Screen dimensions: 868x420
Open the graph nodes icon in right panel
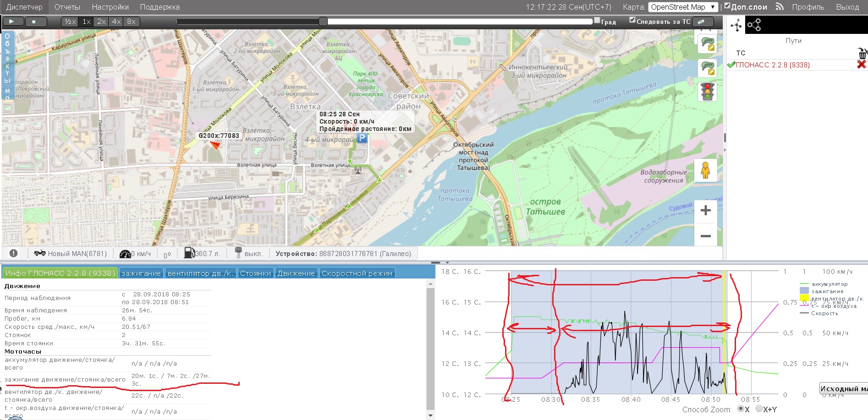point(754,25)
